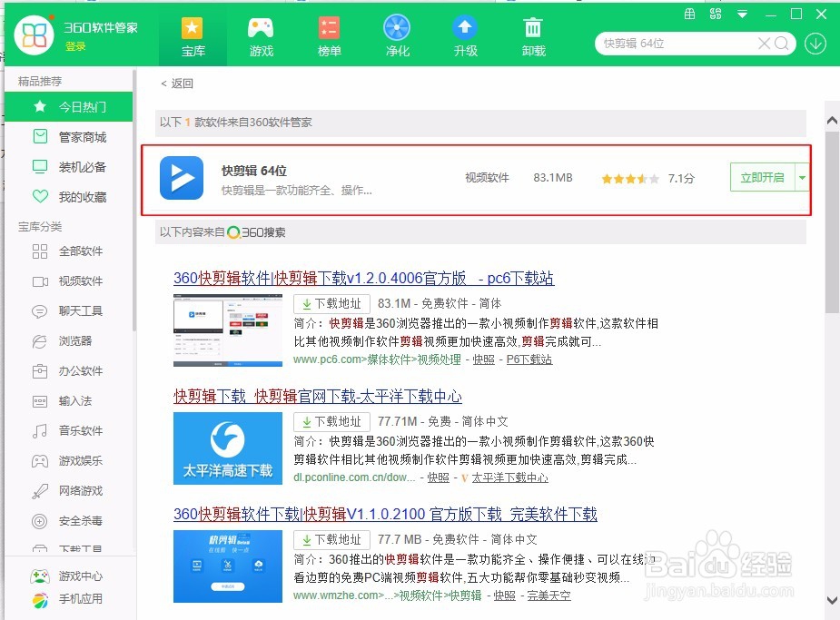Select 办公软件 category
Viewport: 840px width, 620px height.
69,371
